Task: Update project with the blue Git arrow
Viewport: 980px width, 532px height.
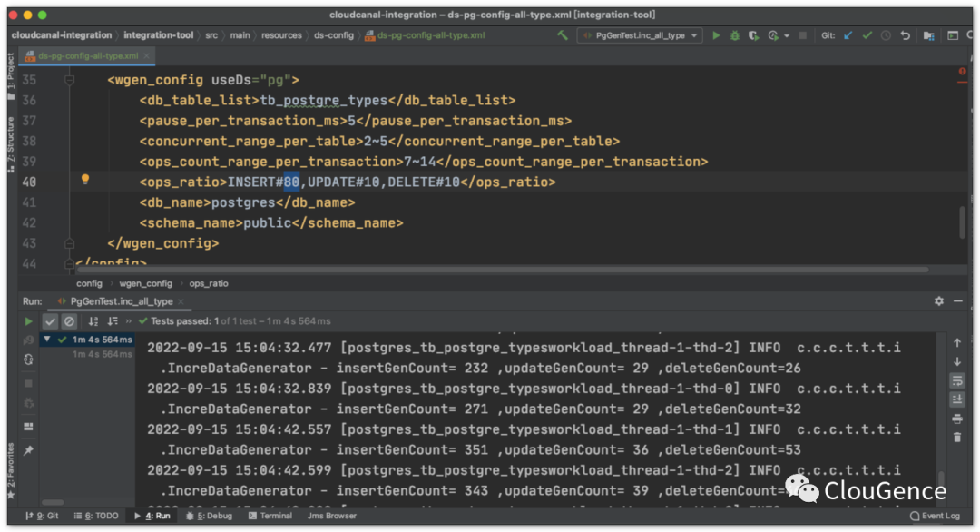Action: point(848,35)
